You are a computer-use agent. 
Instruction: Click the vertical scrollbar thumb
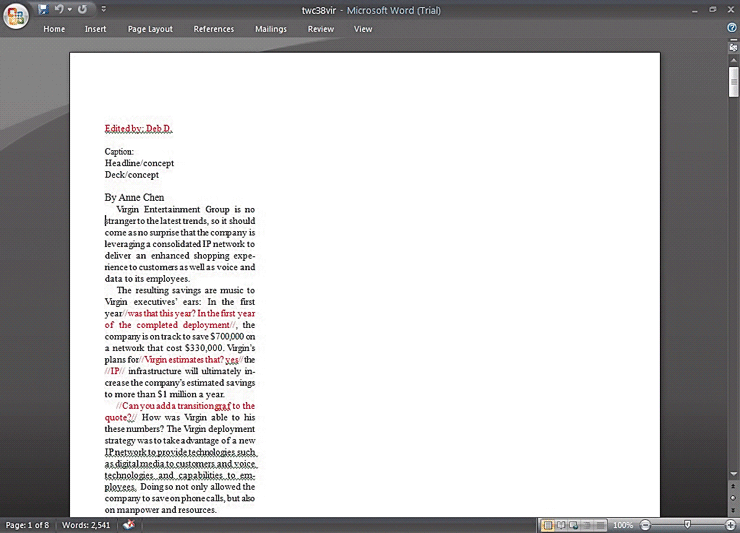point(733,82)
